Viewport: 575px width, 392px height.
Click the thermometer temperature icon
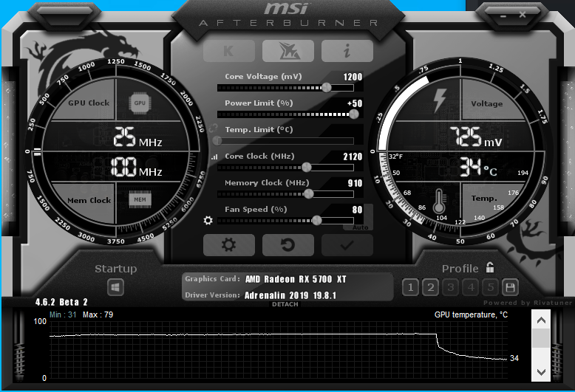(x=439, y=201)
